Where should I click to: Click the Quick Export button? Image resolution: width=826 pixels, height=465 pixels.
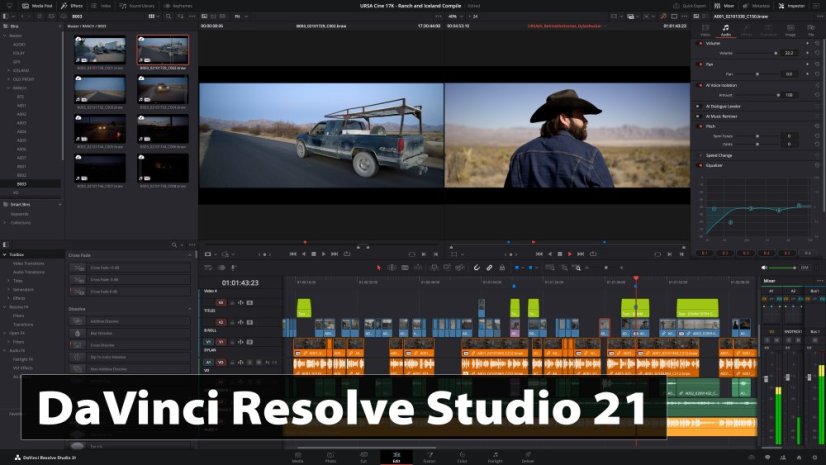pos(690,6)
